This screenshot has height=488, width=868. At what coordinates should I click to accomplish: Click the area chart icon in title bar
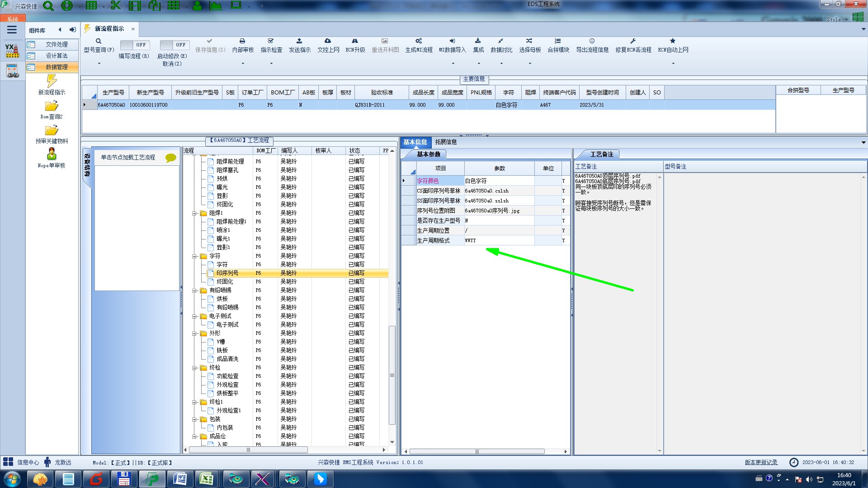[x=216, y=5]
